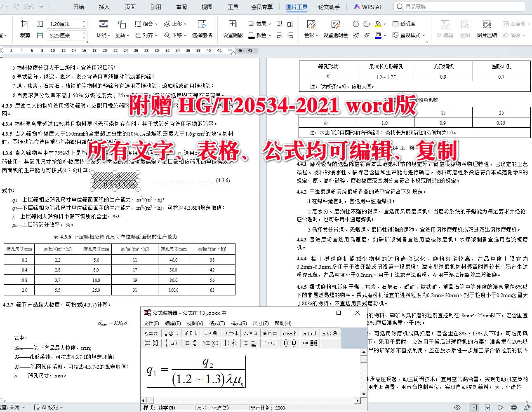Click the 抠图 cutout icon
Viewport: 532px width, 412px height.
pyautogui.click(x=465, y=29)
